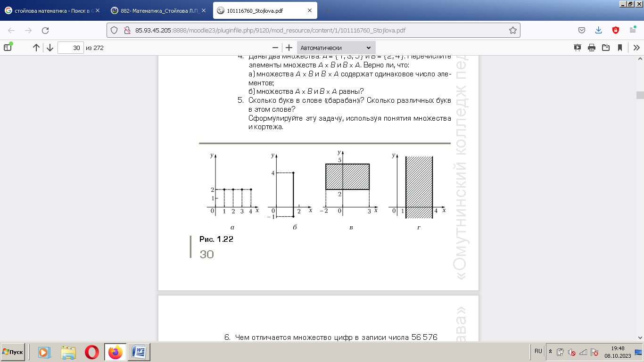Viewport: 644px width, 362px height.
Task: Click the shield tracking protection icon
Action: pyautogui.click(x=114, y=30)
